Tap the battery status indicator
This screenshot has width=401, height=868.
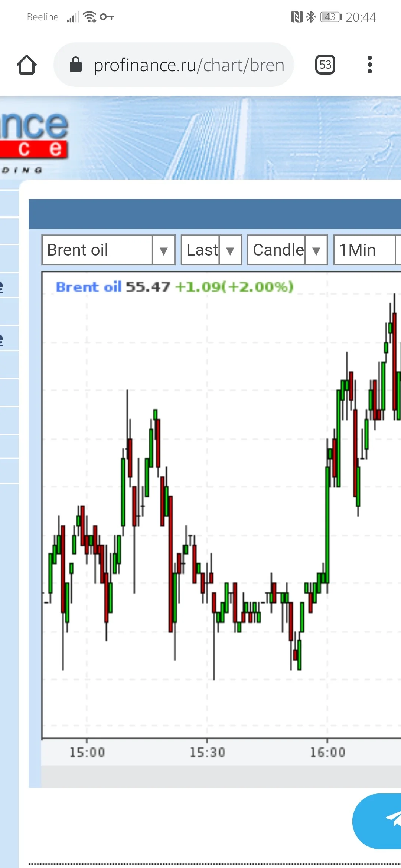(x=331, y=17)
